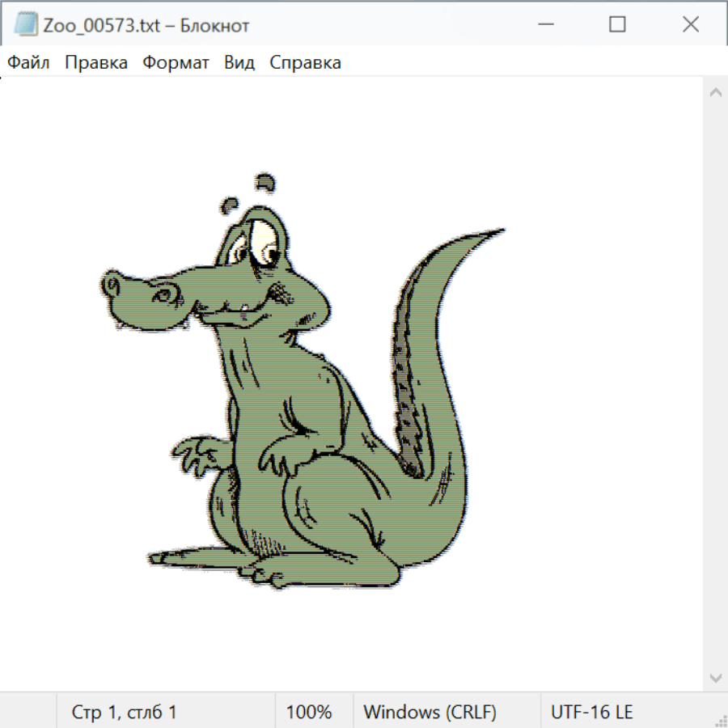Screen dimensions: 728x728
Task: Minimize the Notepad window
Action: click(544, 25)
